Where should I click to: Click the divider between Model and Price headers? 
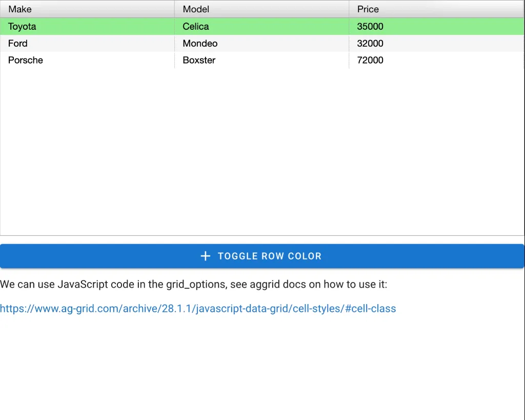349,9
